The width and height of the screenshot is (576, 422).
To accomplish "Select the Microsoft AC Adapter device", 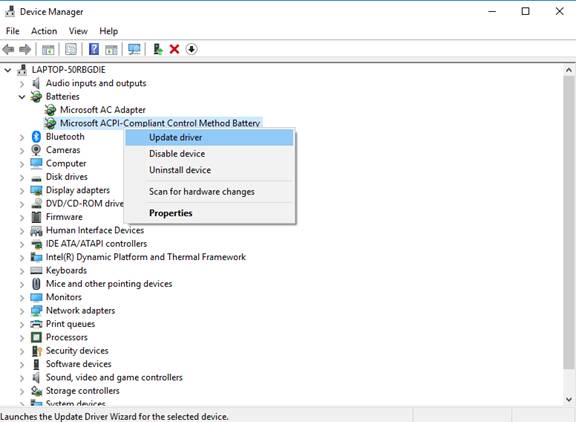I will click(x=103, y=110).
